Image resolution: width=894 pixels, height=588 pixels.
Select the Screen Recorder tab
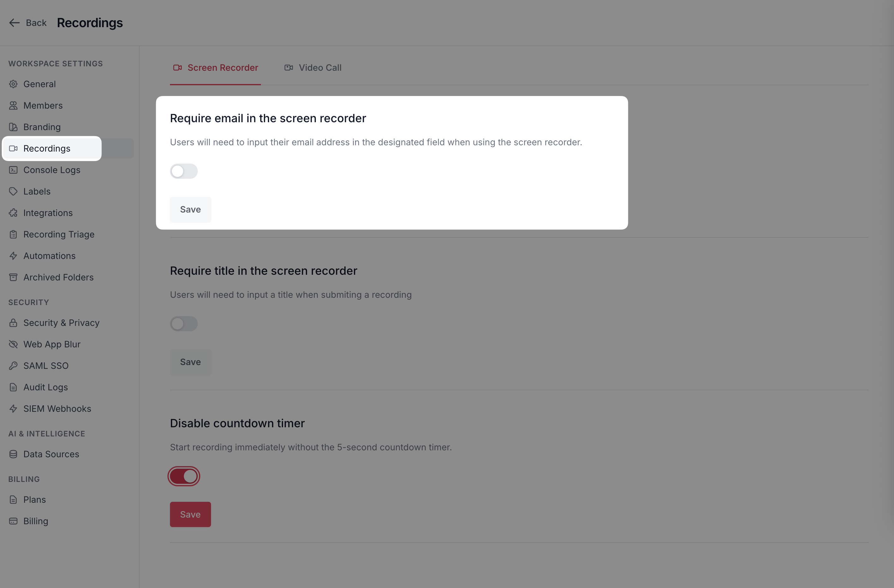click(215, 68)
